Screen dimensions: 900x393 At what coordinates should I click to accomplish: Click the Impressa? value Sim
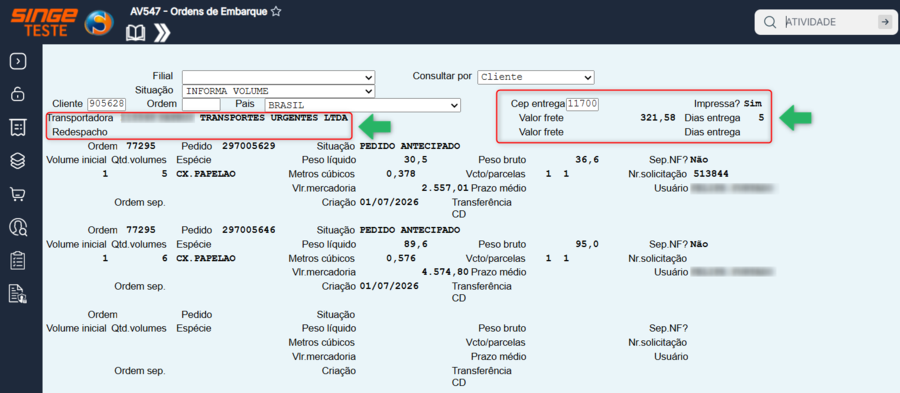tap(752, 104)
